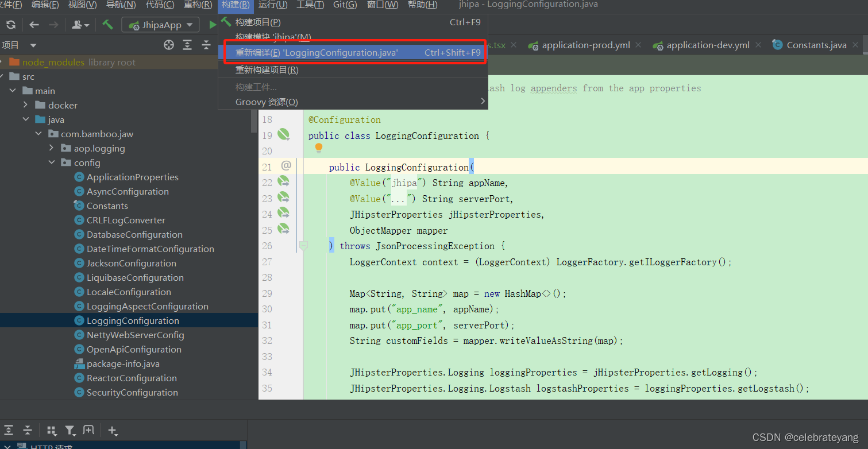Expand the node_modules library root folder
This screenshot has width=868, height=449.
pos(2,62)
